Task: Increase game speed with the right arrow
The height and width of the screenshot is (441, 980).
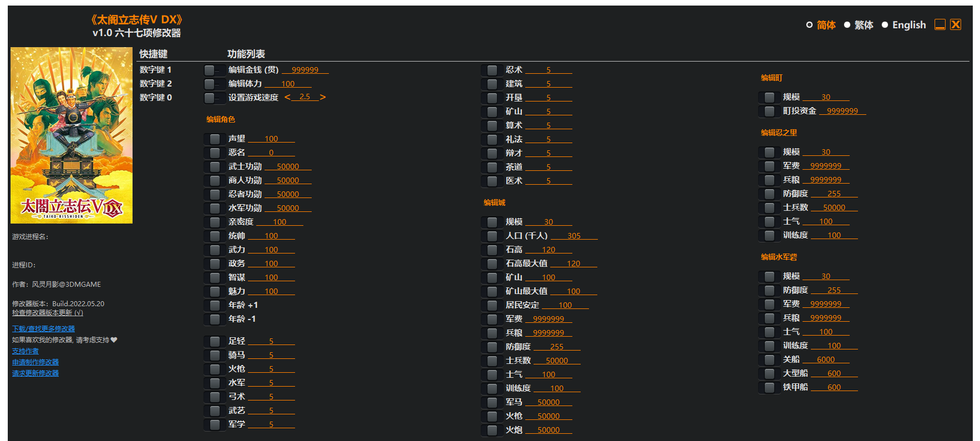Action: [x=323, y=97]
